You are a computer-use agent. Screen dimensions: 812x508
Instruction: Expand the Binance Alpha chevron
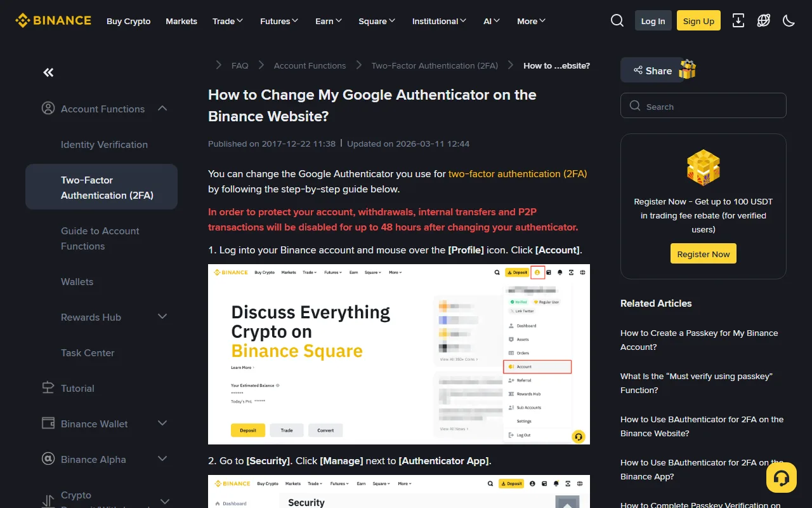pos(162,459)
